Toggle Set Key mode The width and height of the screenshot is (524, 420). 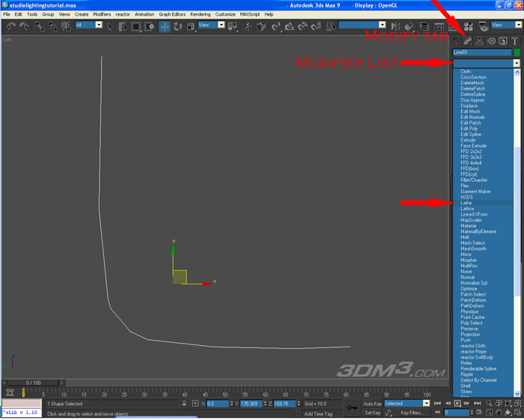(373, 413)
